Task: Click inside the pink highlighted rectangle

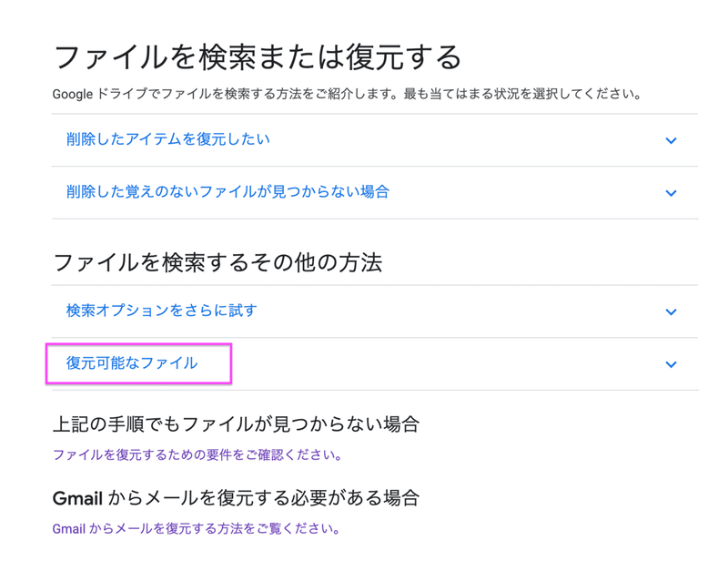Action: 136,362
